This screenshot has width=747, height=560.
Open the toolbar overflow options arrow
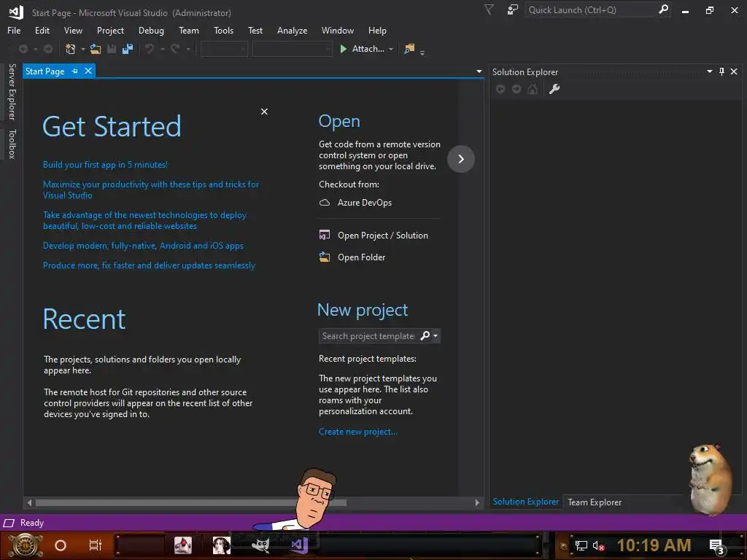pos(422,52)
